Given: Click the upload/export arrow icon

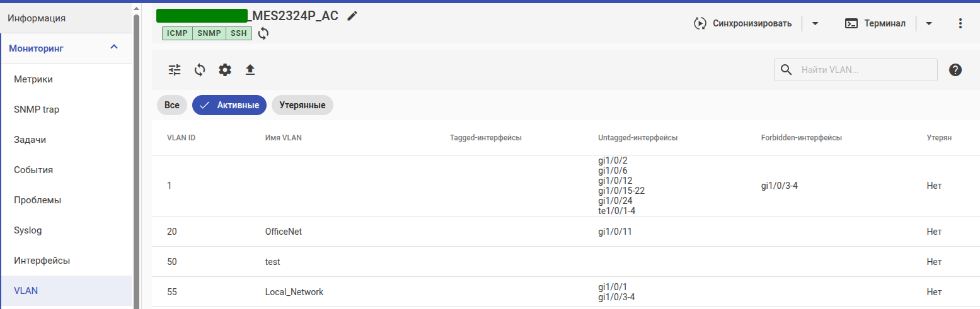Looking at the screenshot, I should (250, 70).
